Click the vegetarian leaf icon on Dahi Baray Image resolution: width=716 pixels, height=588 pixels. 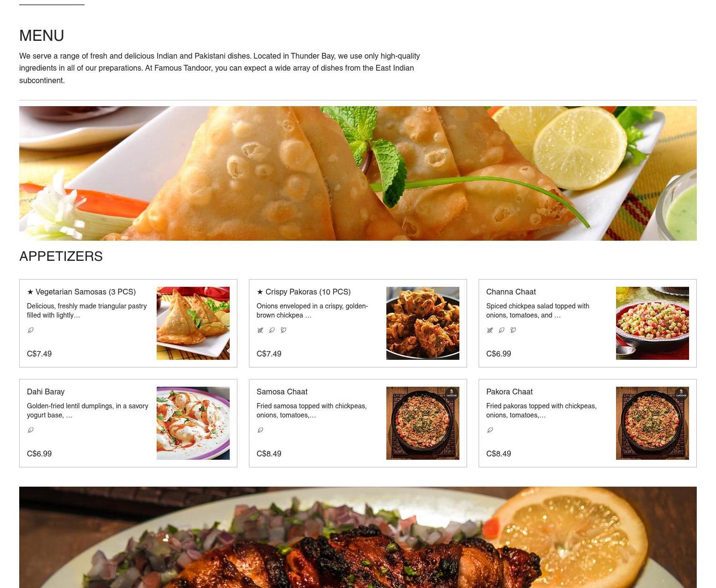[x=30, y=430]
